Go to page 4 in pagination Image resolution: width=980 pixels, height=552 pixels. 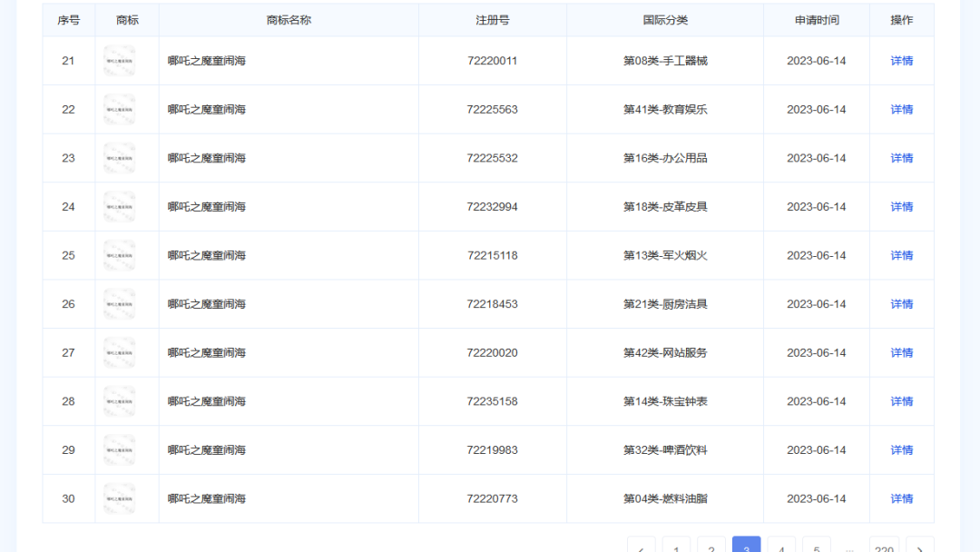pyautogui.click(x=781, y=547)
